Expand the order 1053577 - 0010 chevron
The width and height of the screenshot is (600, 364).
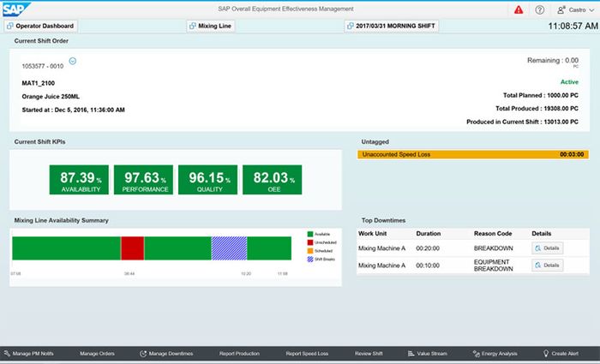click(x=72, y=61)
